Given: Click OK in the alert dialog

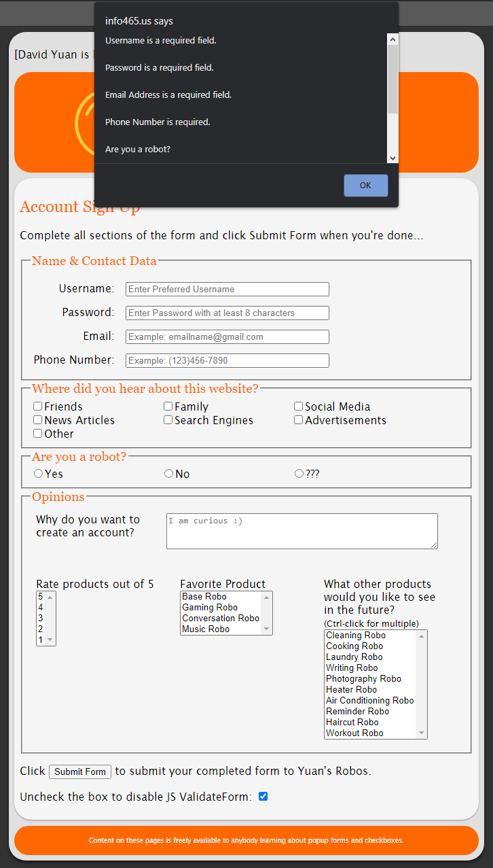Looking at the screenshot, I should tap(366, 186).
